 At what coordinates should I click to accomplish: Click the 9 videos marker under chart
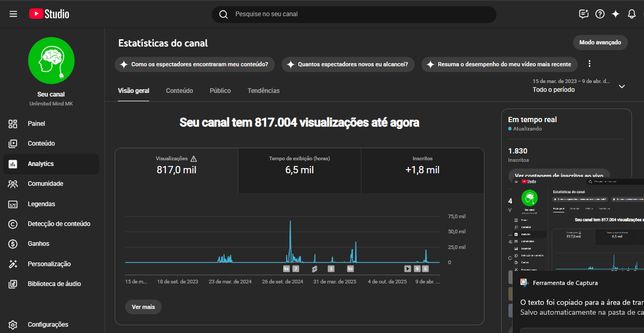click(x=417, y=269)
